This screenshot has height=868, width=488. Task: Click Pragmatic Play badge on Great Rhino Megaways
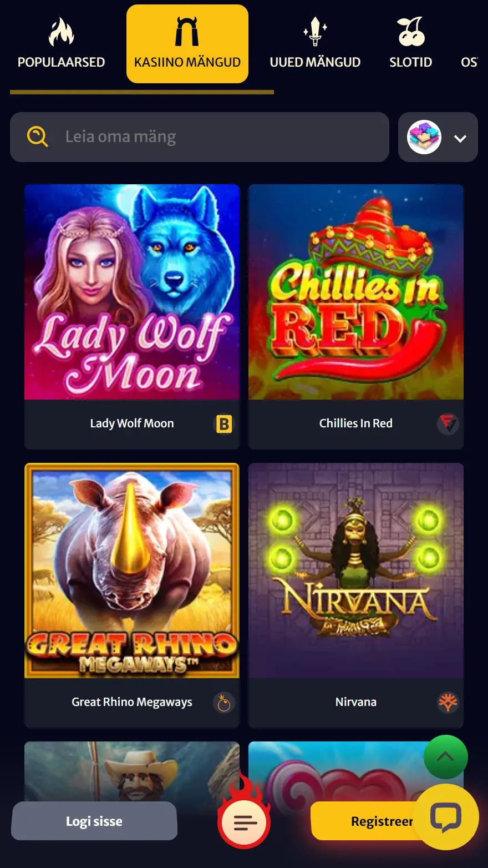(x=224, y=703)
